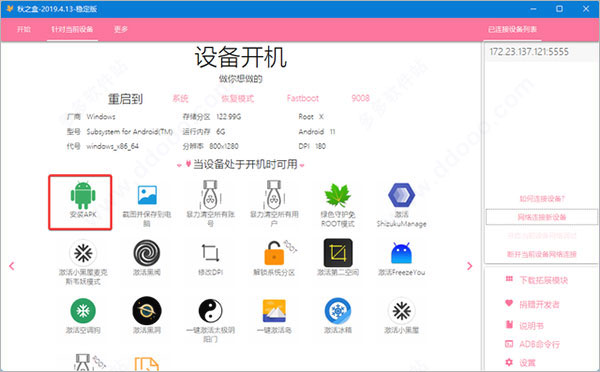
Task: Activate 空调狗 green snowflake icon
Action: click(83, 311)
